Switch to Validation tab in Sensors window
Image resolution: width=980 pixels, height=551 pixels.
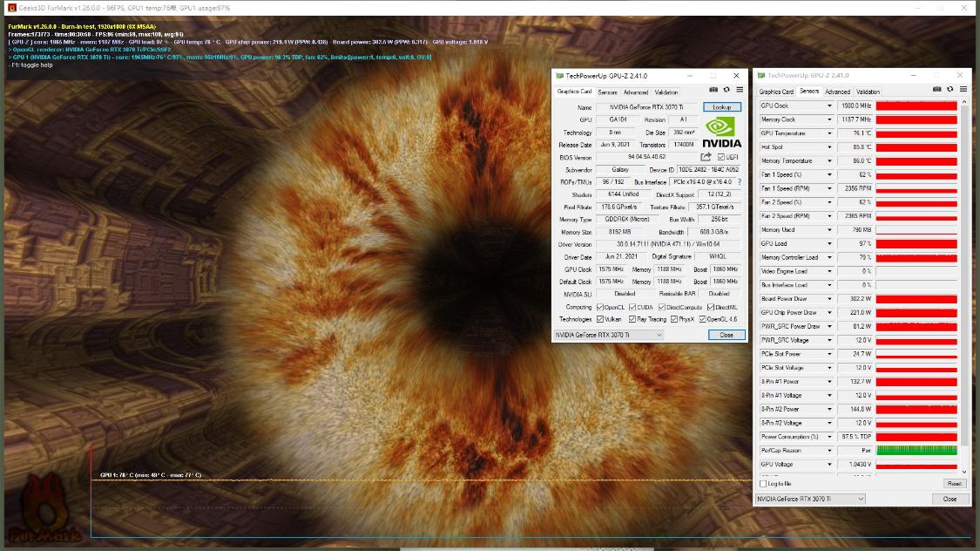[x=868, y=92]
